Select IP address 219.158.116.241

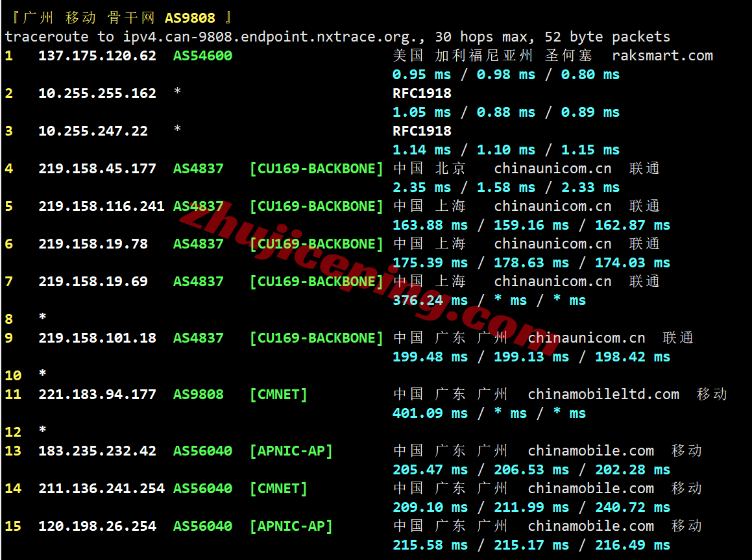[101, 206]
